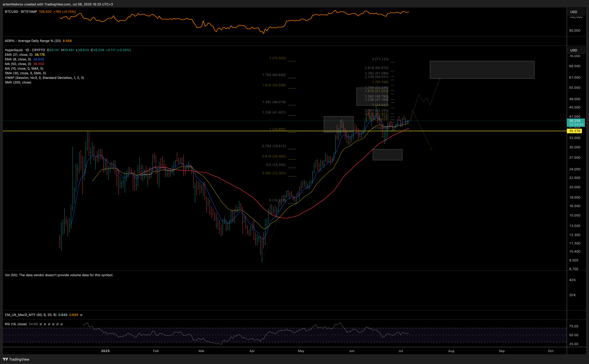The image size is (589, 364).
Task: Click the RSI value 54.69
Action: pos(33,324)
